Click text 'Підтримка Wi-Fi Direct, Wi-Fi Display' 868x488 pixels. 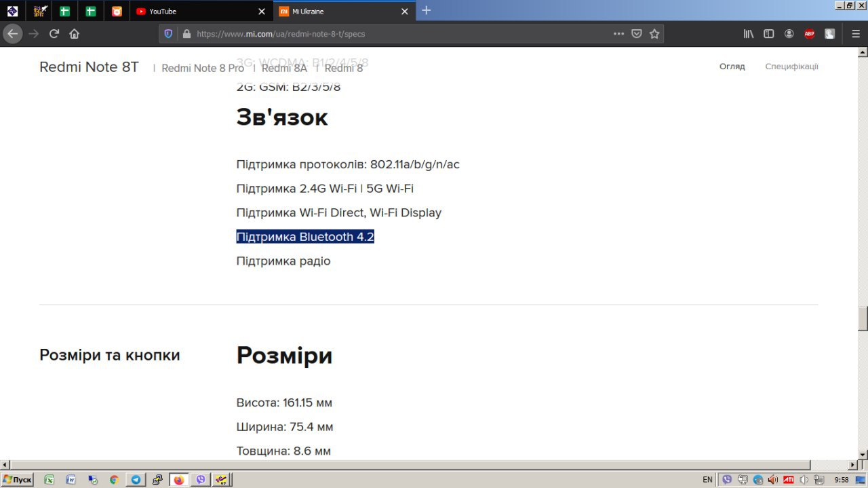(x=339, y=213)
